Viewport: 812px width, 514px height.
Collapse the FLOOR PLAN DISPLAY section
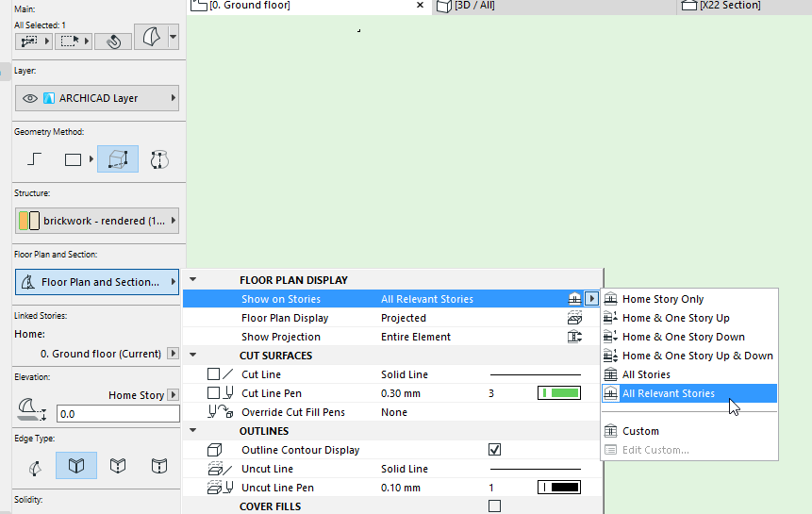tap(192, 279)
